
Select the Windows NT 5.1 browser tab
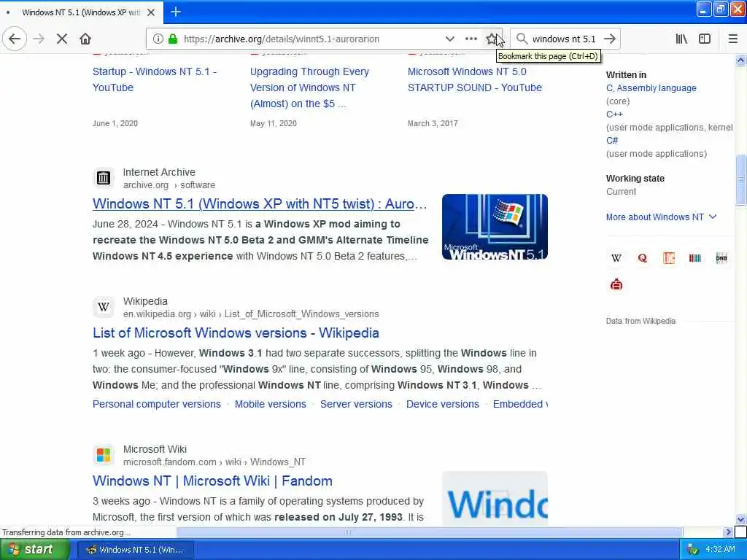(82, 12)
